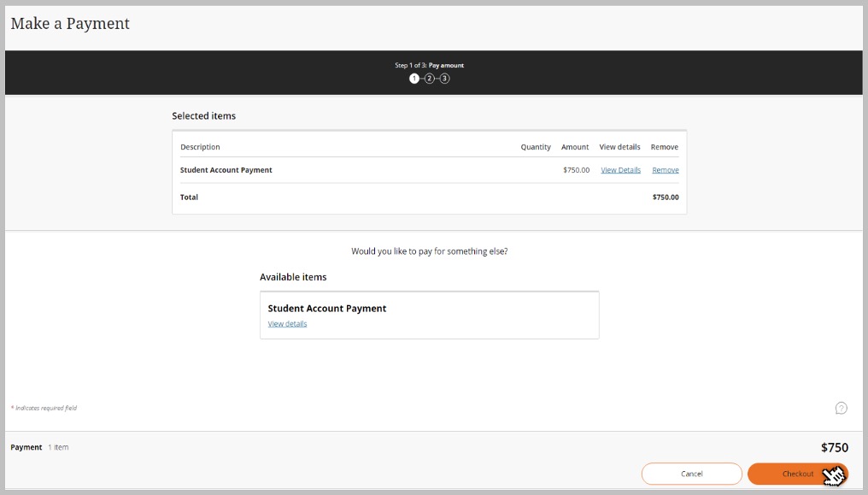Open help via the question mark icon

click(x=841, y=408)
